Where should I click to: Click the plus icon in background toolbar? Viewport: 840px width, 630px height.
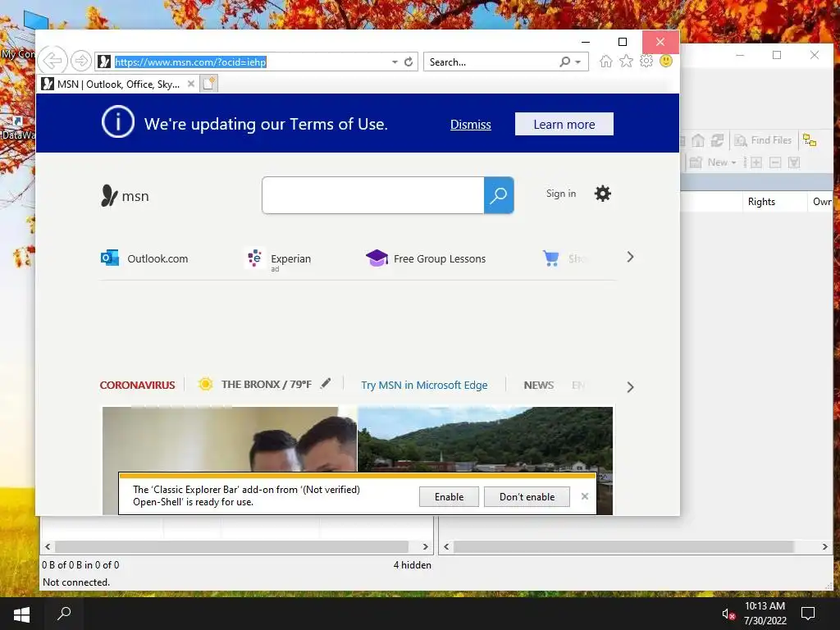756,162
